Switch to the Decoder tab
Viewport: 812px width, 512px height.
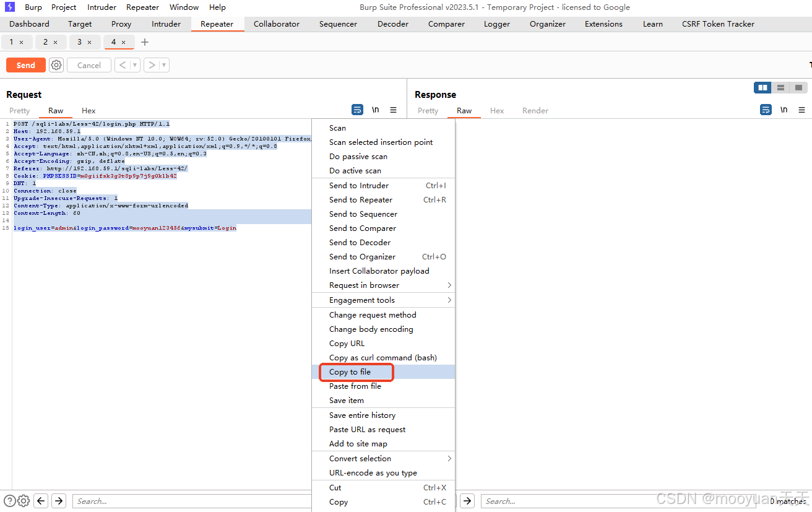(x=393, y=24)
